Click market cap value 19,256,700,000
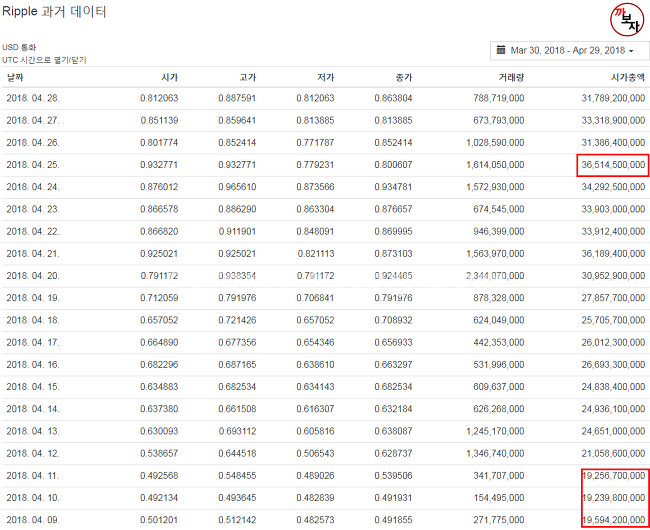Image resolution: width=650 pixels, height=530 pixels. click(613, 476)
